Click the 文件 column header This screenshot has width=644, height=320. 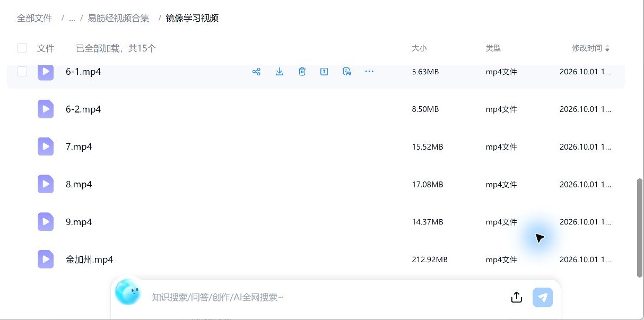46,48
